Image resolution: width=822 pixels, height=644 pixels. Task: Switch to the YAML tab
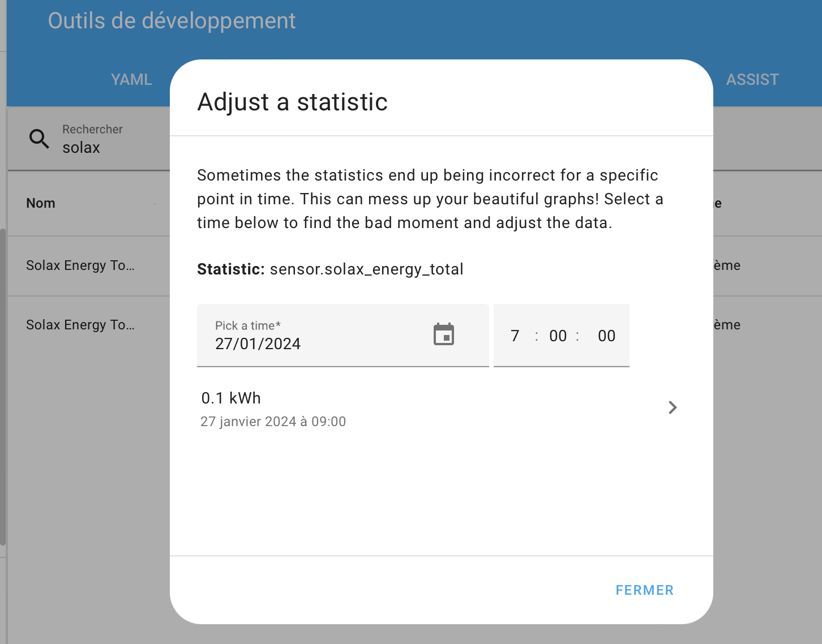coord(131,80)
